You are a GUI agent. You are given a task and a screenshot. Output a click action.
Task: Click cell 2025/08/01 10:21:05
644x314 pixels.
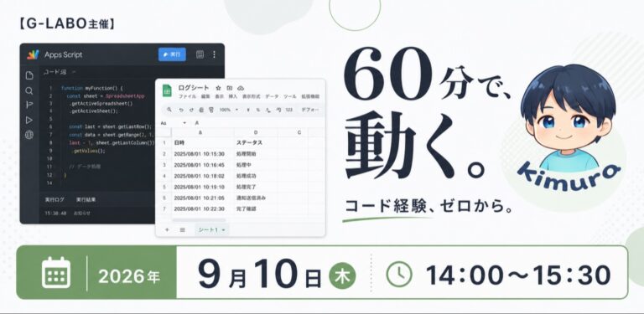[202, 198]
